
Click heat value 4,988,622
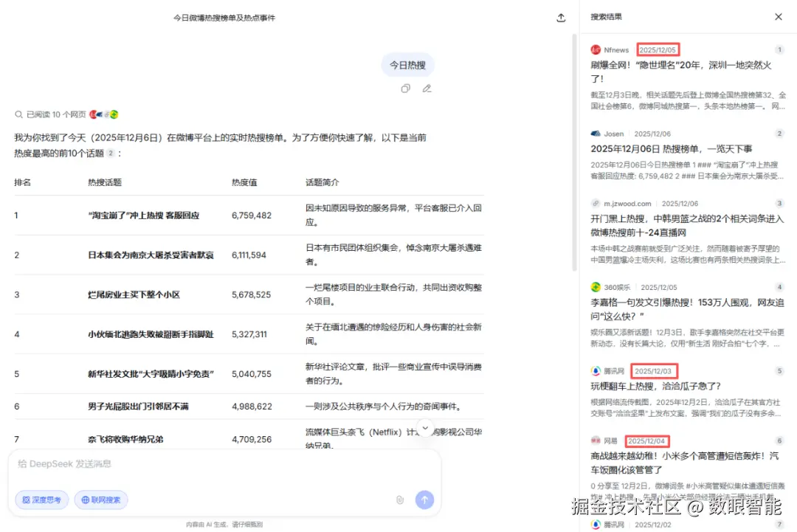[252, 407]
